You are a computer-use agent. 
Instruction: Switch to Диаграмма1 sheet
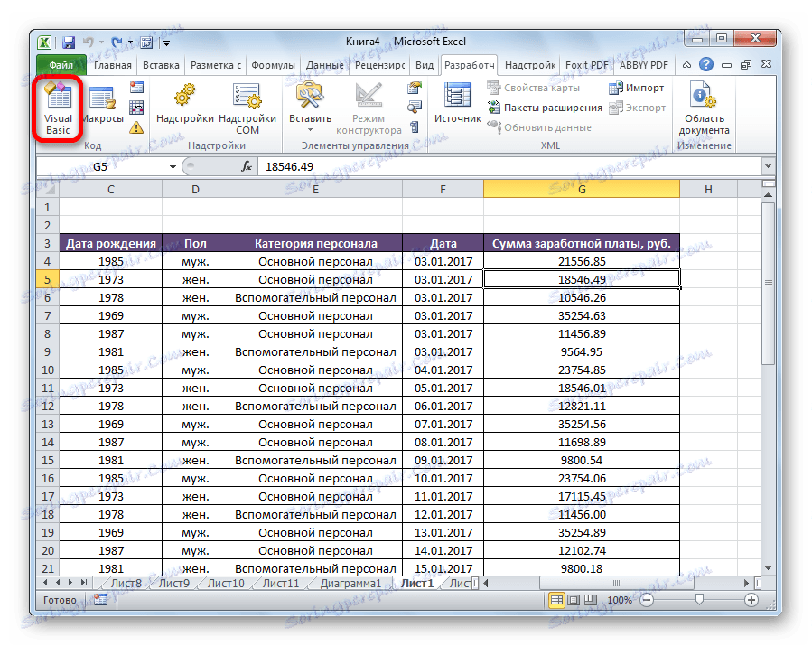[x=350, y=584]
